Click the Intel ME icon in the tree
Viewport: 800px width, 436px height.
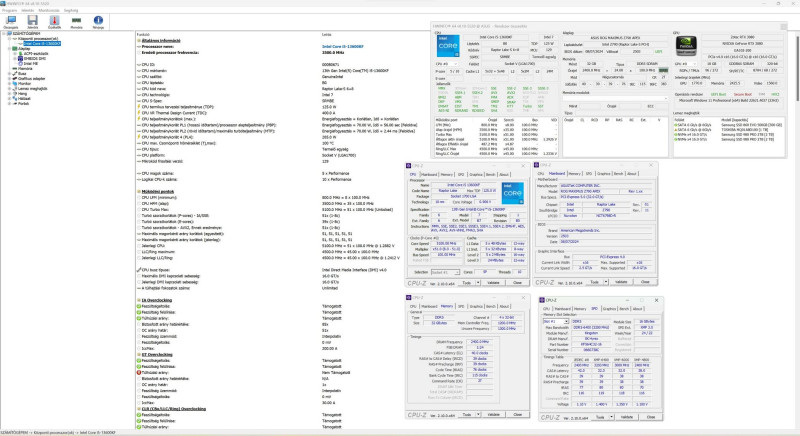point(20,64)
